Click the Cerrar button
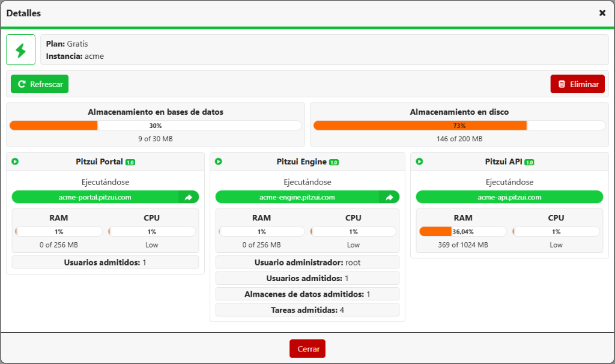615x364 pixels. coord(307,349)
